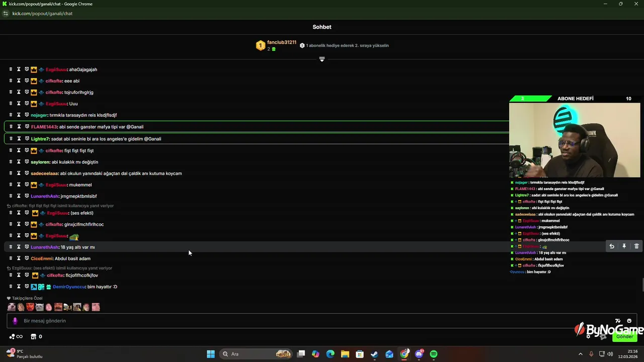
Task: Open Spotify from the taskbar
Action: [x=434, y=354]
